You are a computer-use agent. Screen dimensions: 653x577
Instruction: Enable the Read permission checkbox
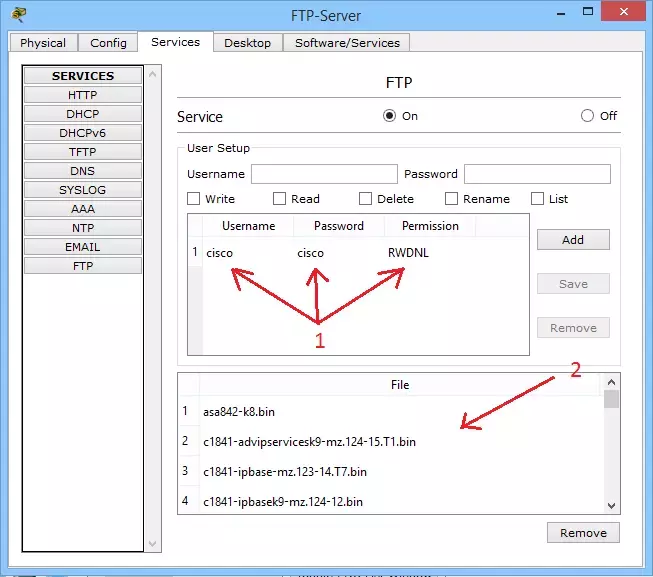pyautogui.click(x=279, y=199)
